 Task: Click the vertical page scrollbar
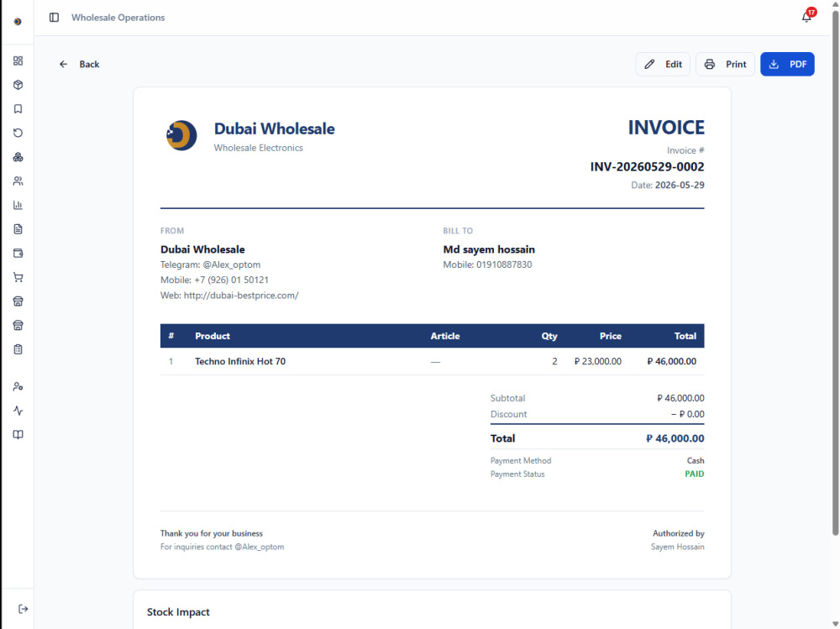(835, 273)
